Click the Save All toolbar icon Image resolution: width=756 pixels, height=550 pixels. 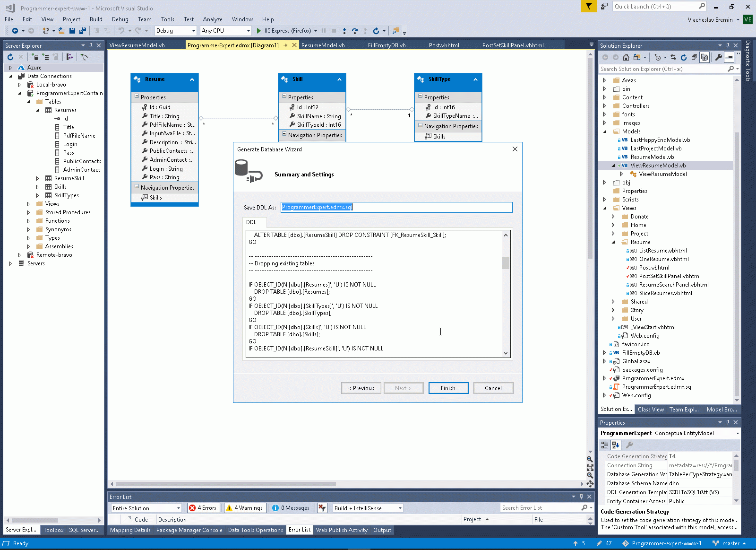[x=82, y=31]
